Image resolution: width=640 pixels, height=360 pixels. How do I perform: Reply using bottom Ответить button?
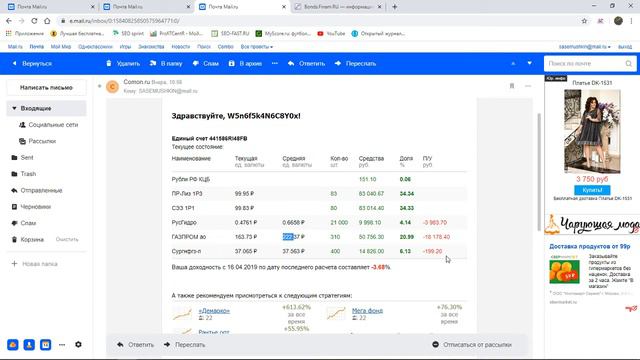pyautogui.click(x=136, y=345)
